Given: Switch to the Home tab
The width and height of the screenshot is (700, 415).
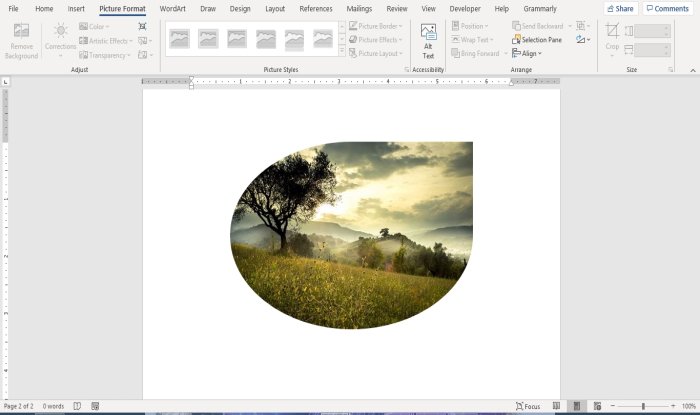Looking at the screenshot, I should (x=44, y=8).
